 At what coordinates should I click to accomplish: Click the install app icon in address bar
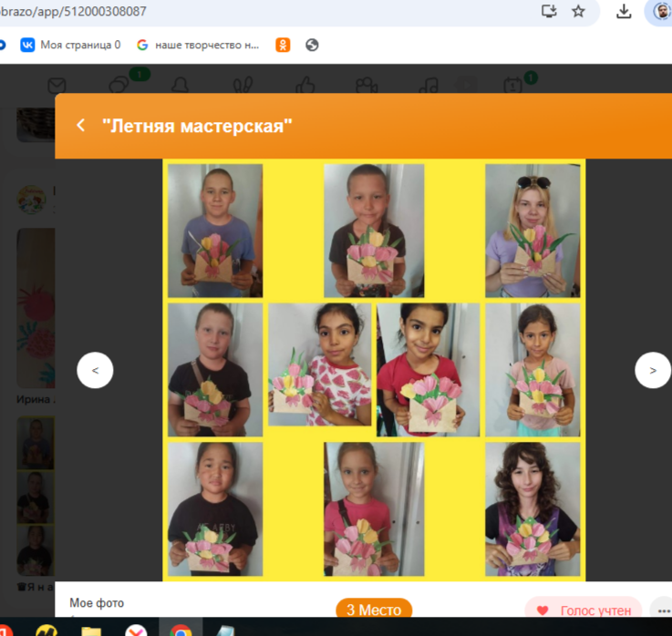click(549, 12)
